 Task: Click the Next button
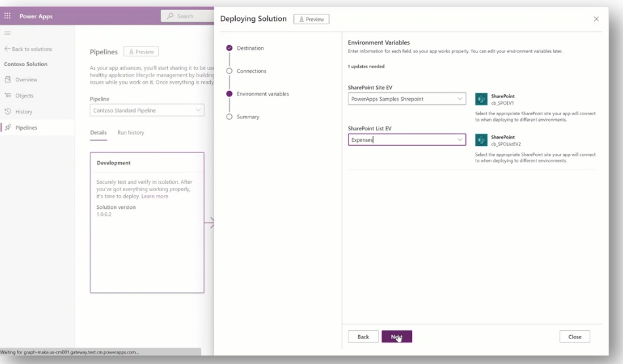396,337
